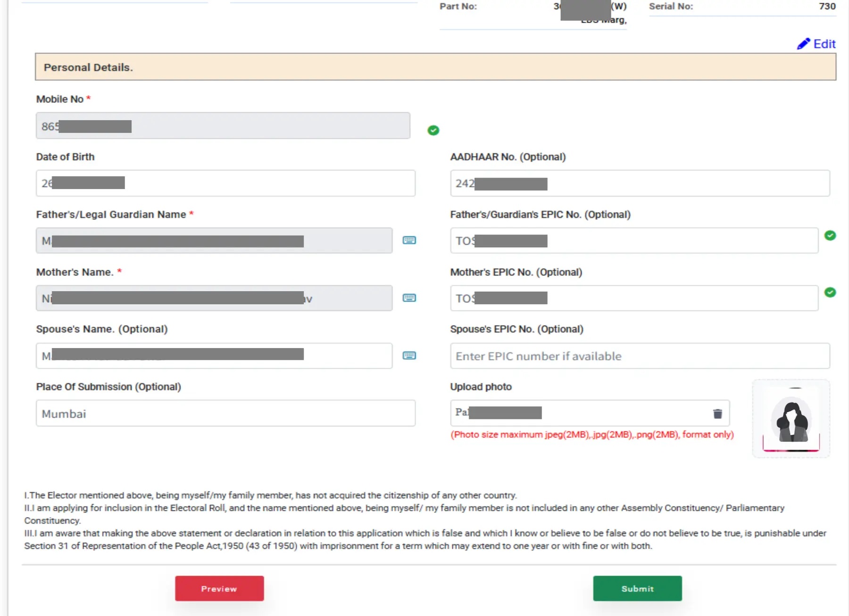Focus the Spouse's Name field
849x616 pixels.
(214, 356)
